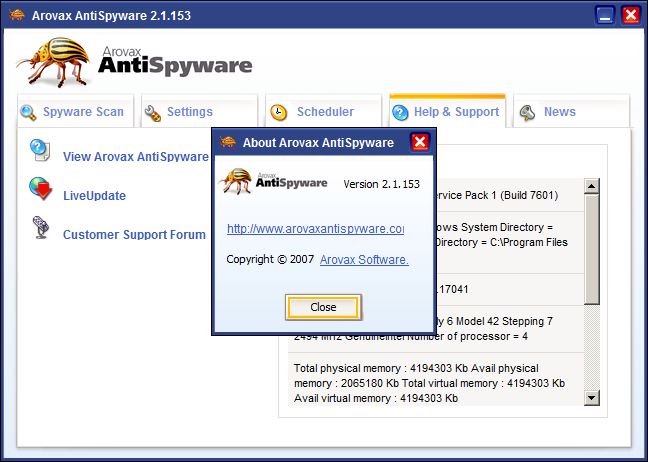Click the LiveUpdate globe arrow icon
The image size is (648, 462).
[41, 189]
